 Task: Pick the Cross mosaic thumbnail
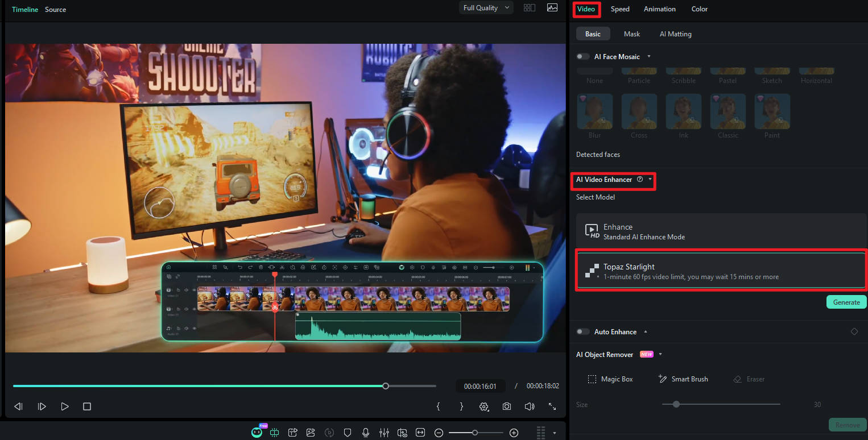click(x=639, y=111)
